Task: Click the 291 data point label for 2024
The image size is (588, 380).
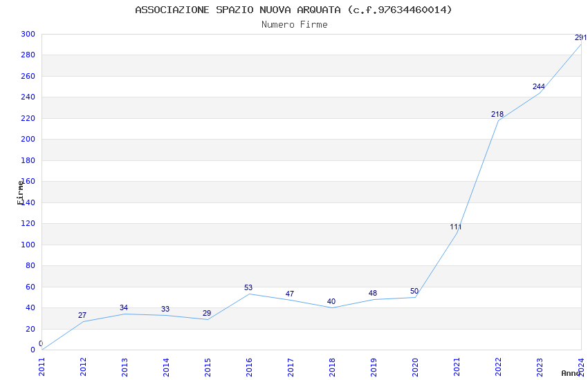Action: pyautogui.click(x=581, y=37)
